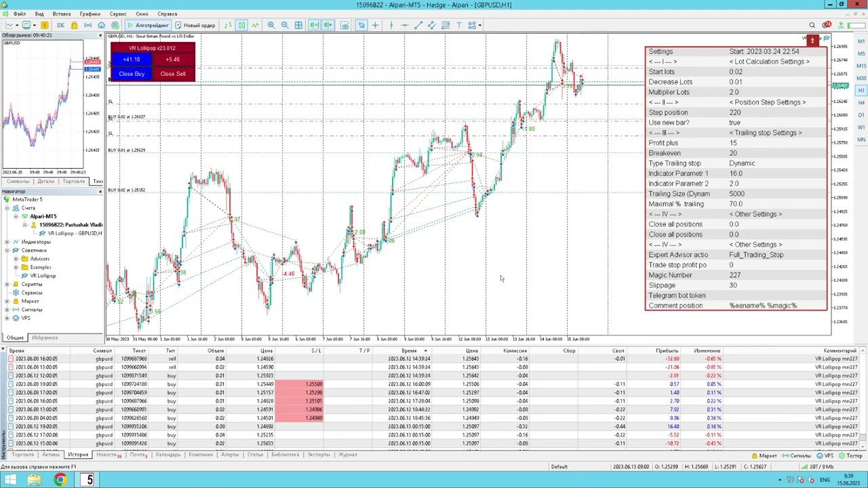Switch to MN monthly timeframe
This screenshot has width=868, height=488.
pos(861,140)
